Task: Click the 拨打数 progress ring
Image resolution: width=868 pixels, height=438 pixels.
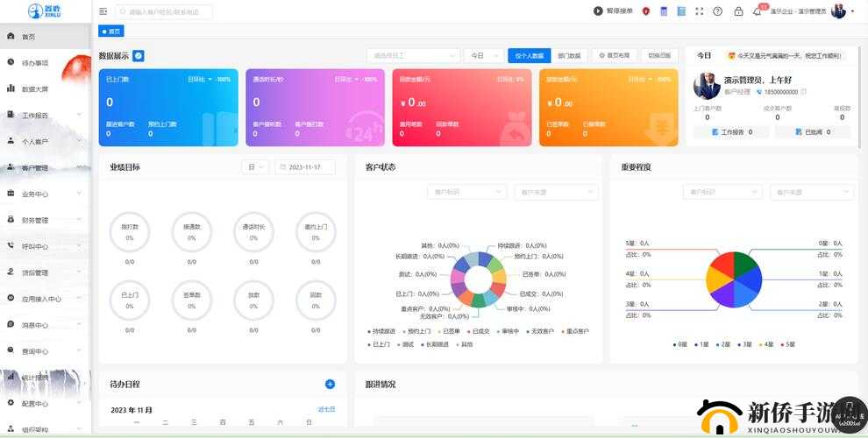Action: (x=130, y=232)
